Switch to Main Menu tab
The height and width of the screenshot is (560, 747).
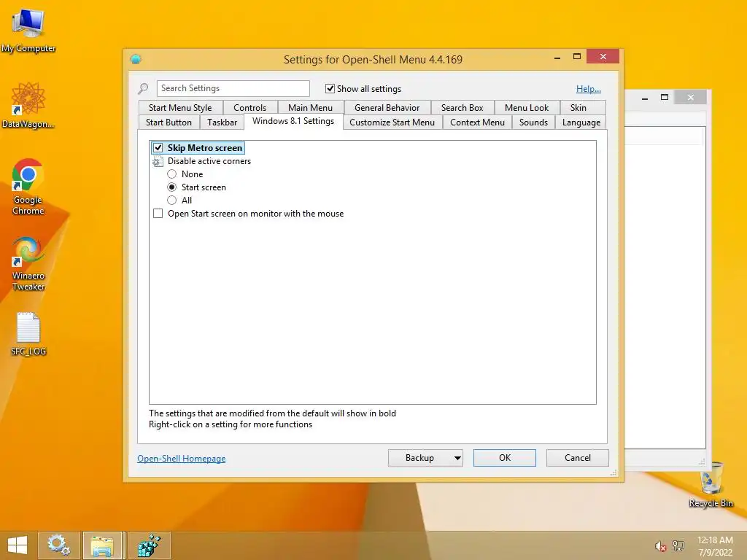[310, 108]
